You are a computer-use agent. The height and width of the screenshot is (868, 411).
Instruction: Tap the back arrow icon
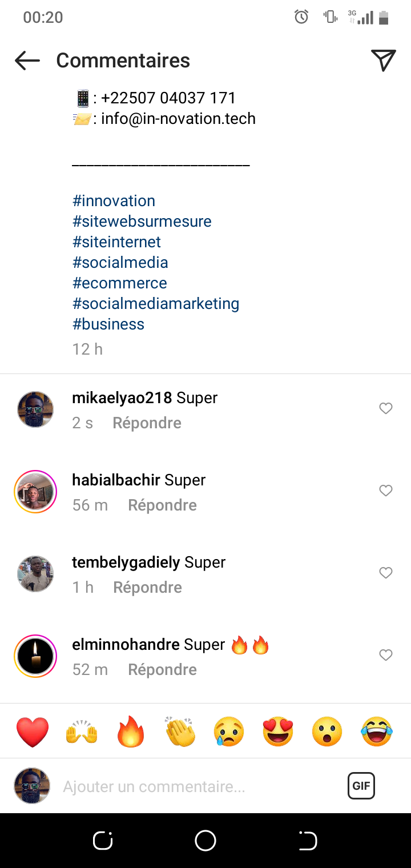pyautogui.click(x=27, y=61)
